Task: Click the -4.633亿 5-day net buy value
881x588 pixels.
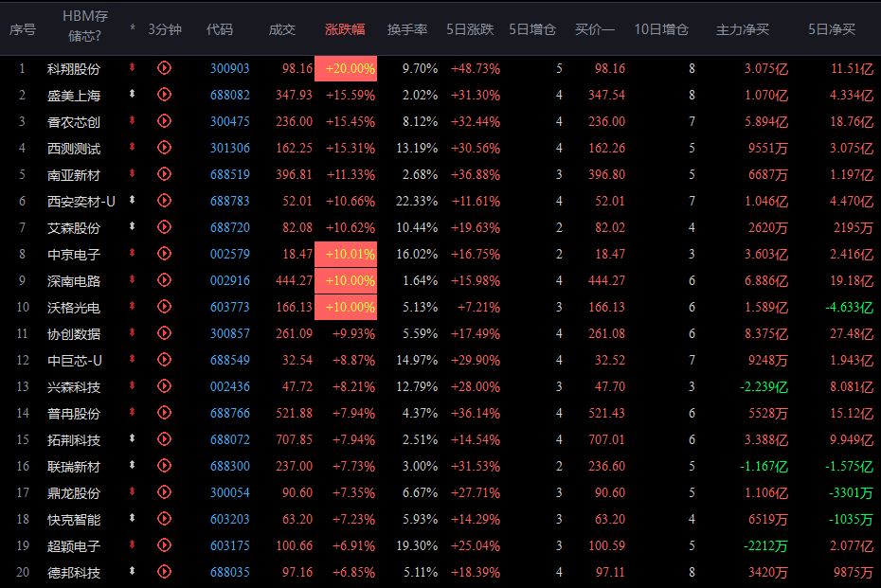Action: (x=849, y=307)
